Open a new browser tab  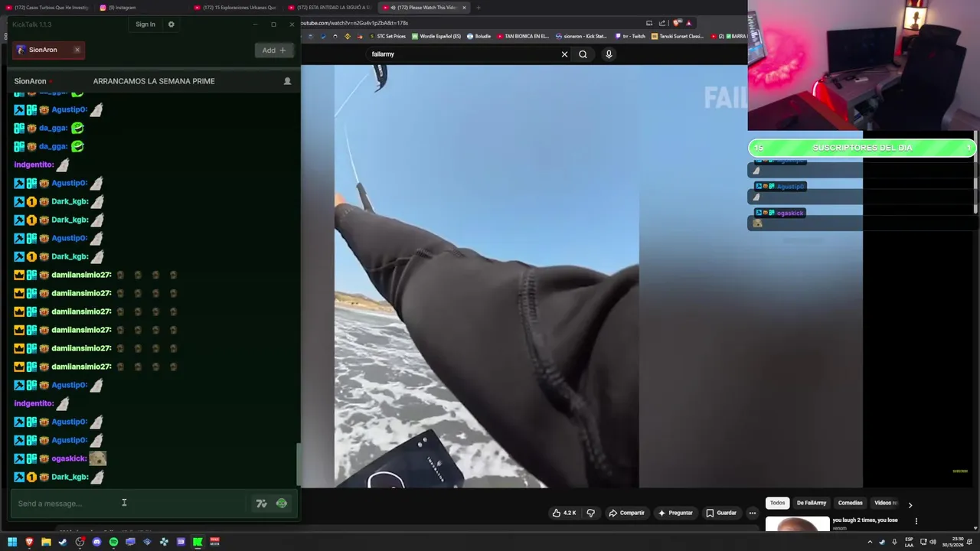(478, 8)
